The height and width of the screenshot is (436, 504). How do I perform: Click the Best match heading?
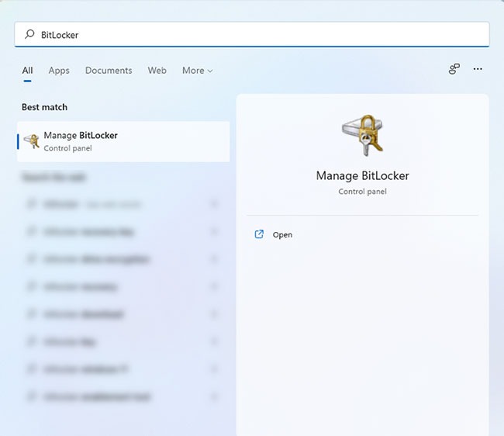(45, 107)
